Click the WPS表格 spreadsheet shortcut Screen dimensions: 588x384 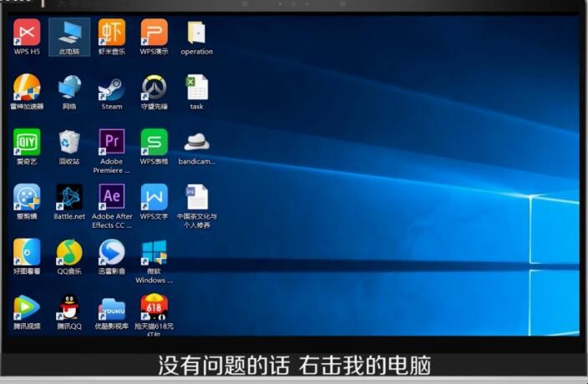[154, 143]
